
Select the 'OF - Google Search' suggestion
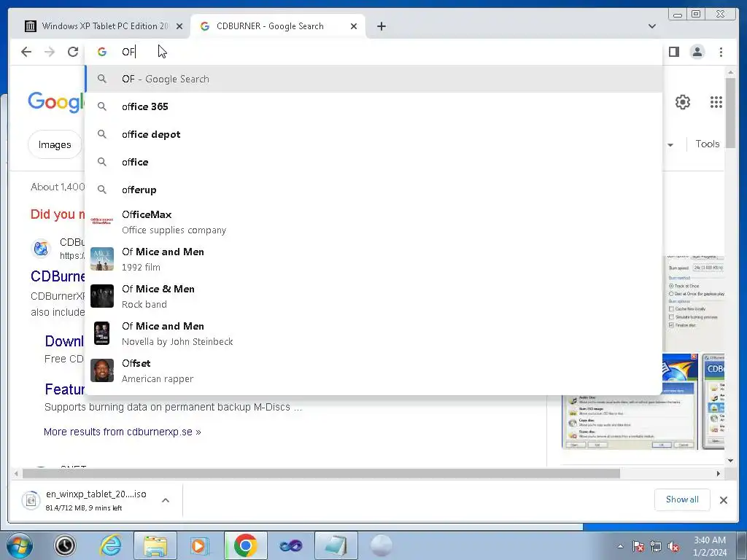click(x=374, y=79)
